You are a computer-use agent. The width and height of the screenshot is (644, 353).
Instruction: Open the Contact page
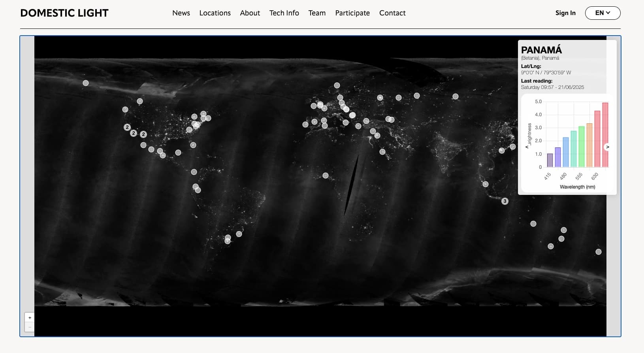point(392,13)
